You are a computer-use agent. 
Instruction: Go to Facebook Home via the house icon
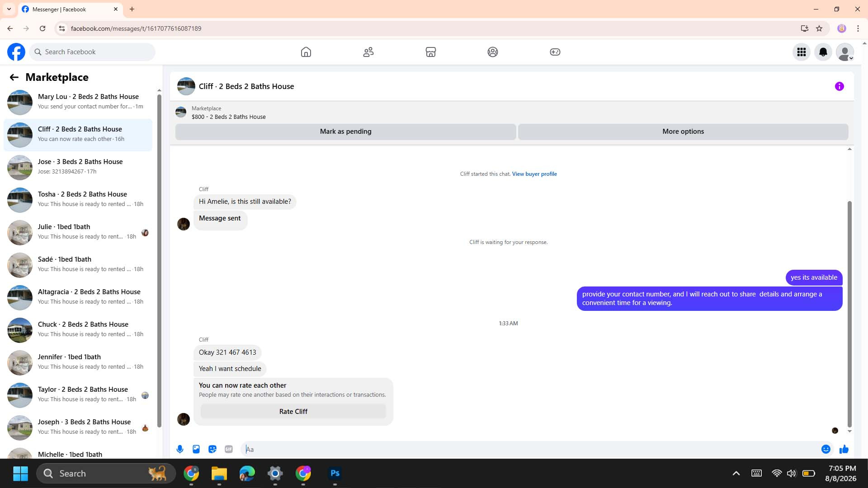click(306, 52)
